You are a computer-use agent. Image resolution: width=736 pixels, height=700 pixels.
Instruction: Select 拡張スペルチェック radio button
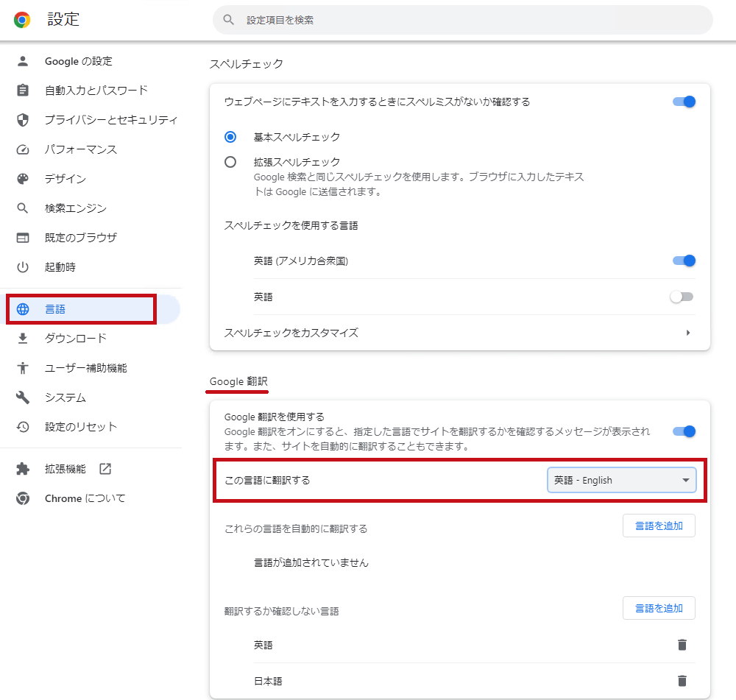click(230, 162)
